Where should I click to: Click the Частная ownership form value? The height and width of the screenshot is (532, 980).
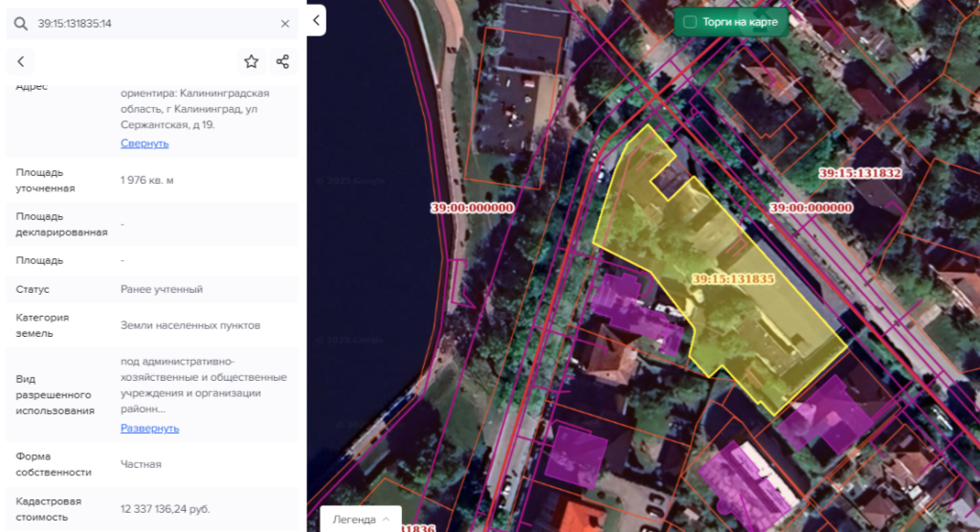point(141,464)
